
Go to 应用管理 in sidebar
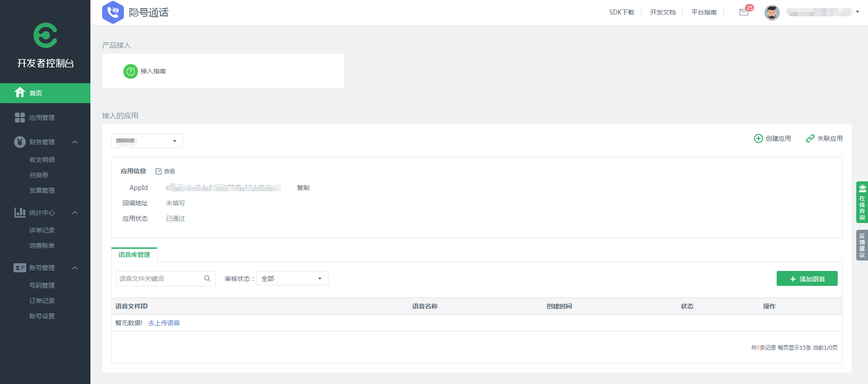click(42, 118)
